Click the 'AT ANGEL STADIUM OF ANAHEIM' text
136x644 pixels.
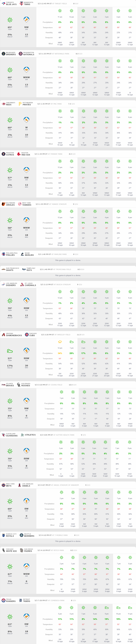[65, 485]
